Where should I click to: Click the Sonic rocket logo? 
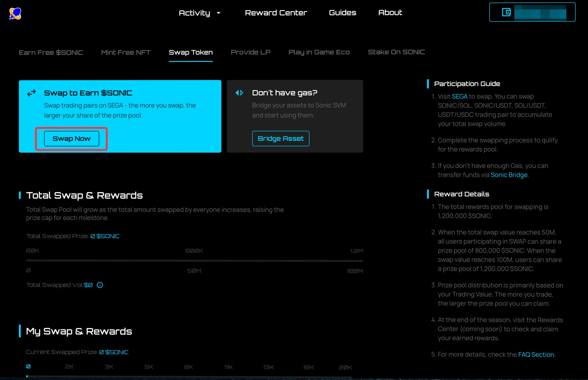[15, 13]
